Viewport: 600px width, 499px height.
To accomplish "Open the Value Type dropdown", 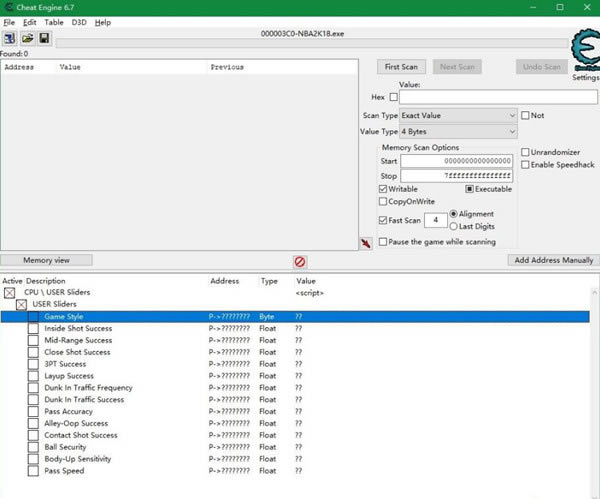I will tap(458, 132).
